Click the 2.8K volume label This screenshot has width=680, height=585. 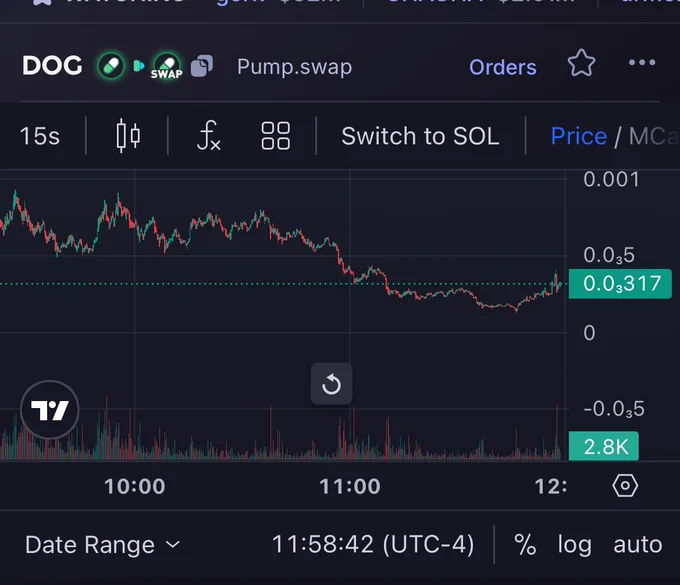(x=603, y=446)
